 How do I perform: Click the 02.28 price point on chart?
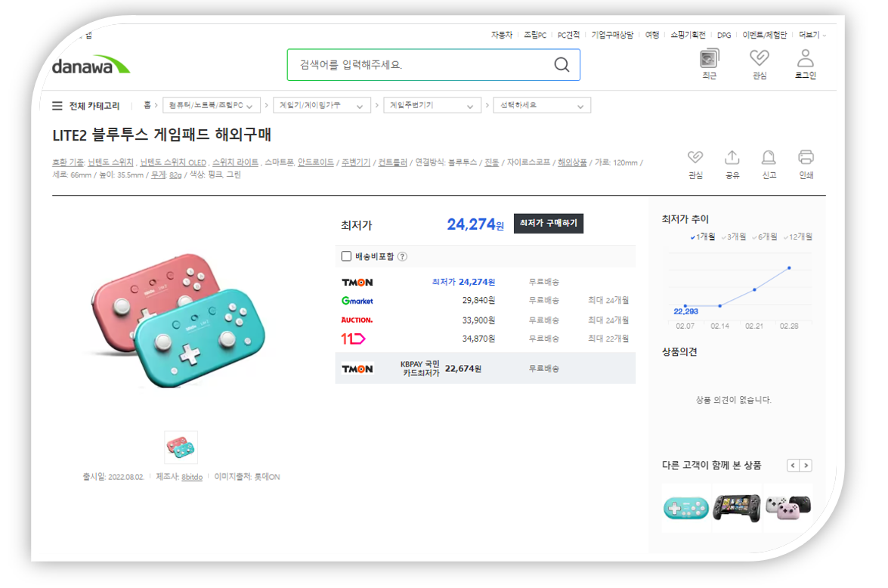click(x=789, y=268)
